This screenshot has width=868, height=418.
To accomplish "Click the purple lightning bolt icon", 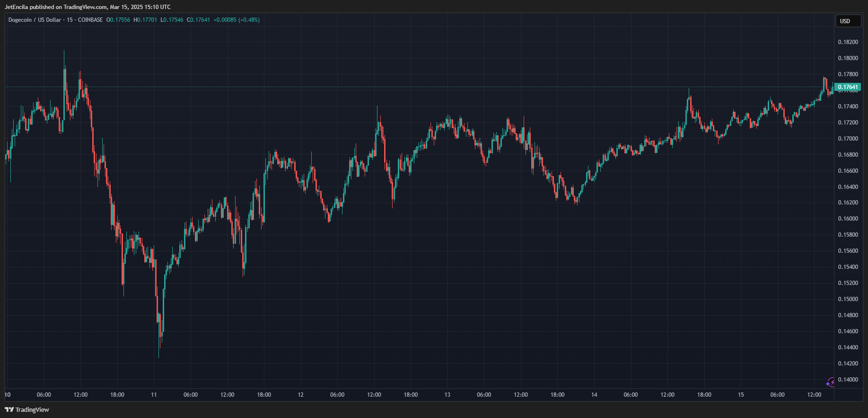I will (x=831, y=382).
